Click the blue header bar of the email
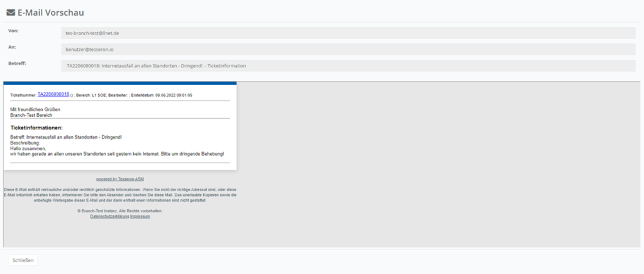The image size is (644, 274). 119,83
